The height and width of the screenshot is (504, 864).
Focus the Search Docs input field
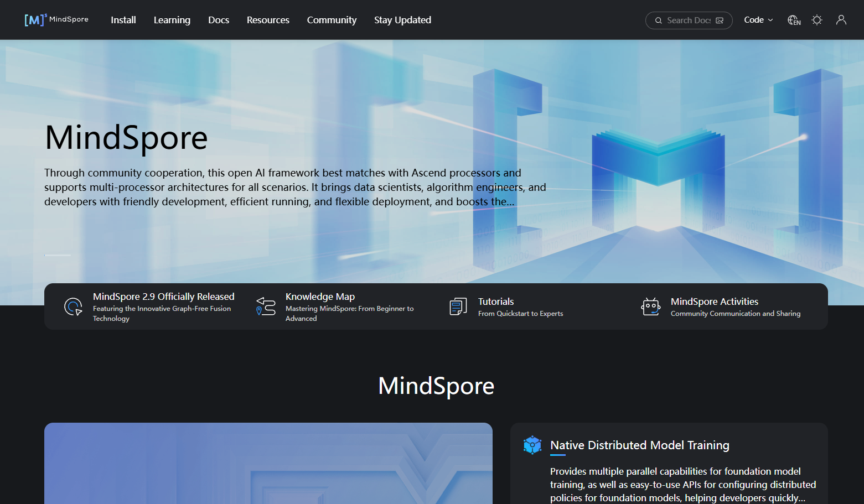[x=689, y=20]
